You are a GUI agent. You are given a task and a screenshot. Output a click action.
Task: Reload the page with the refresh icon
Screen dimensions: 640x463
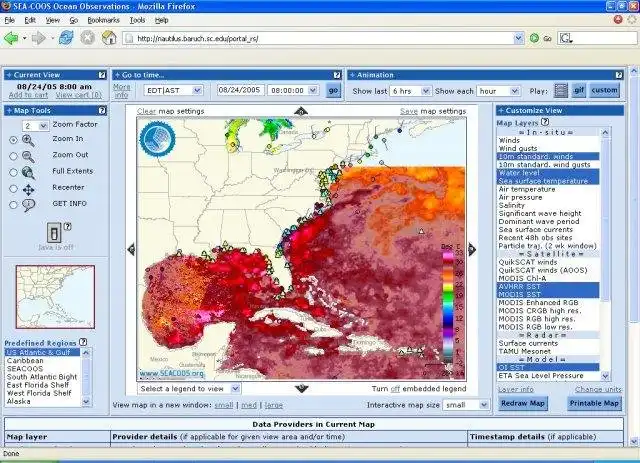coord(66,38)
